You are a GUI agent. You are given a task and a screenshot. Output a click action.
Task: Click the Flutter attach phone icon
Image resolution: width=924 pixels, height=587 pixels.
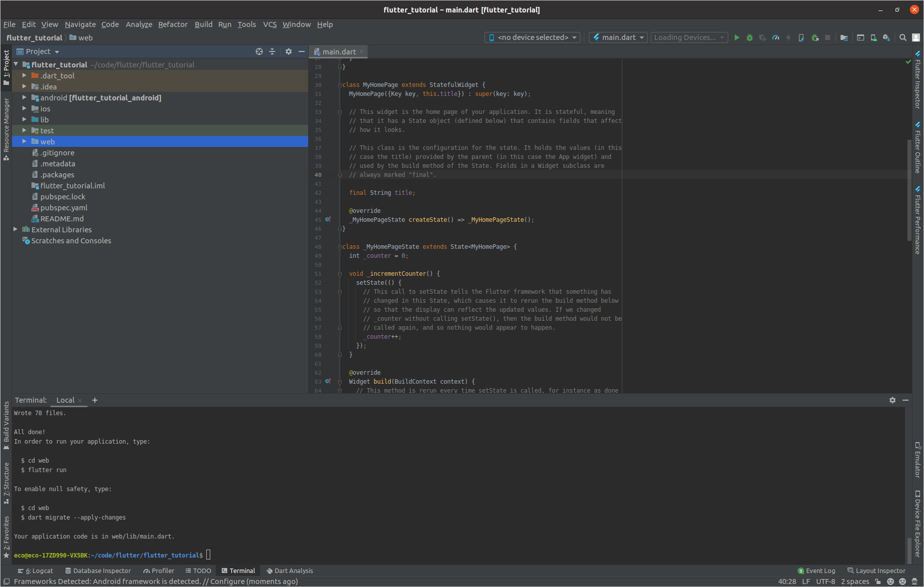(x=801, y=37)
